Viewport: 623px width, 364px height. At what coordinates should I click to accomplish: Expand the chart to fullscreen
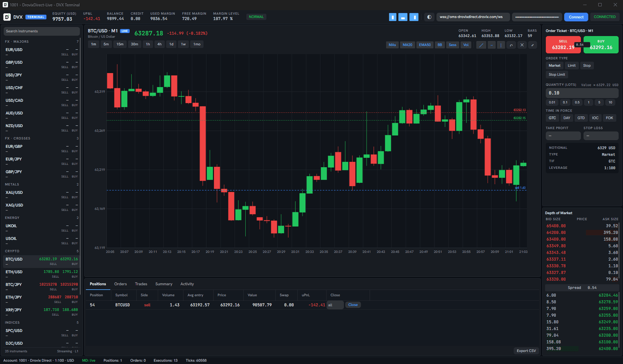pyautogui.click(x=532, y=45)
